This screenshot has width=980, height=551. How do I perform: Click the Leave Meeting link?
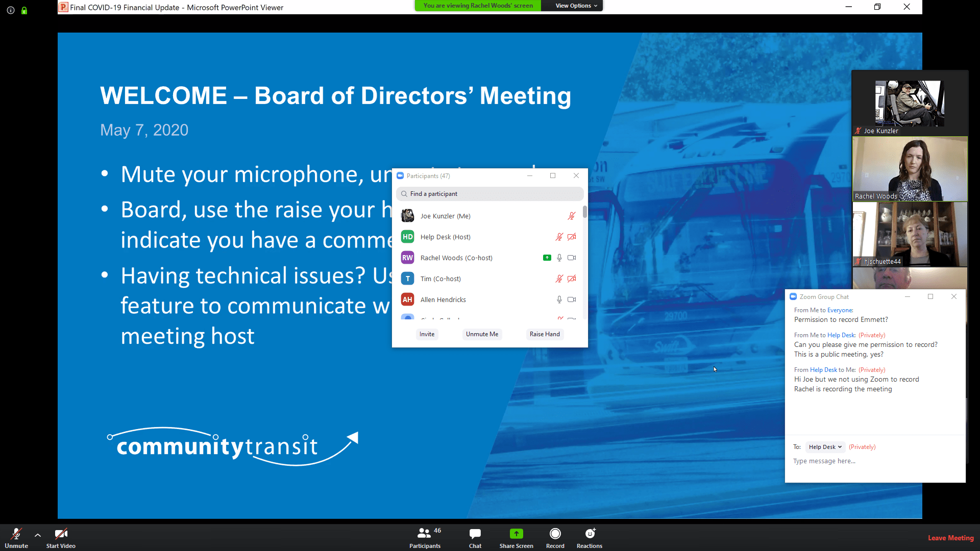click(x=950, y=538)
